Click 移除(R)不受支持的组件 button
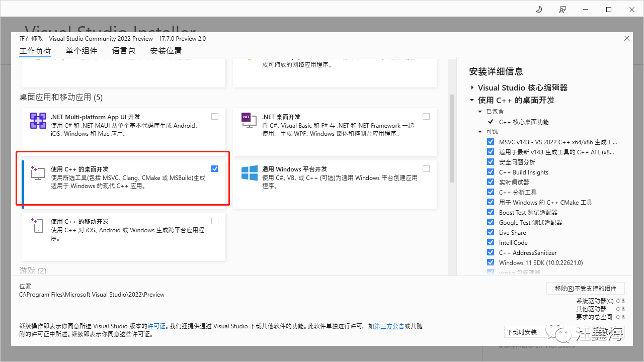 [x=586, y=288]
